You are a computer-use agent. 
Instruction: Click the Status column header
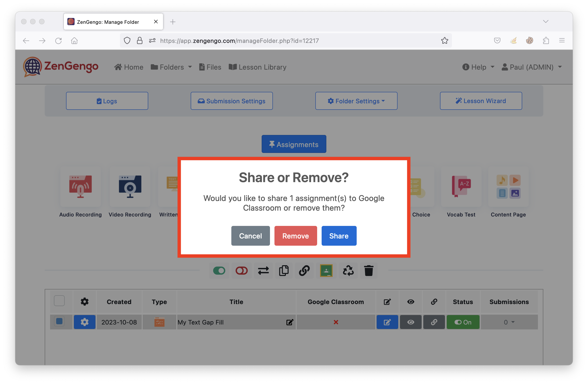pos(463,302)
